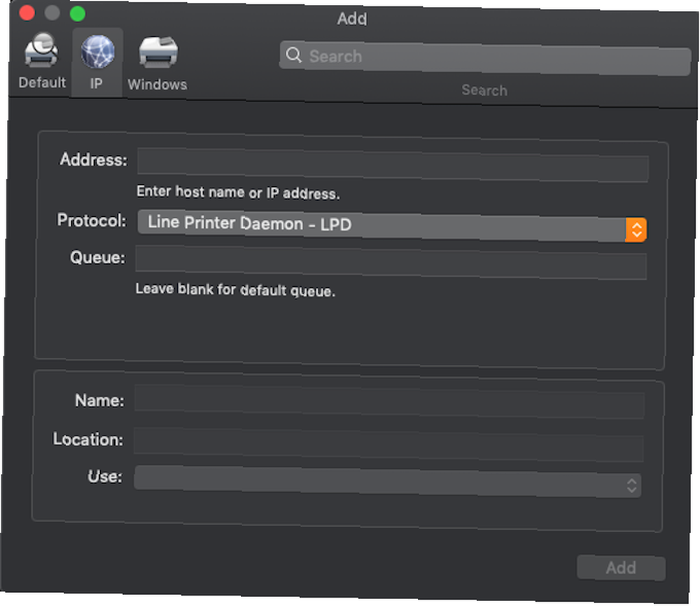Select the Windows printer icon
Screen dimensions: 700x606
(x=158, y=52)
